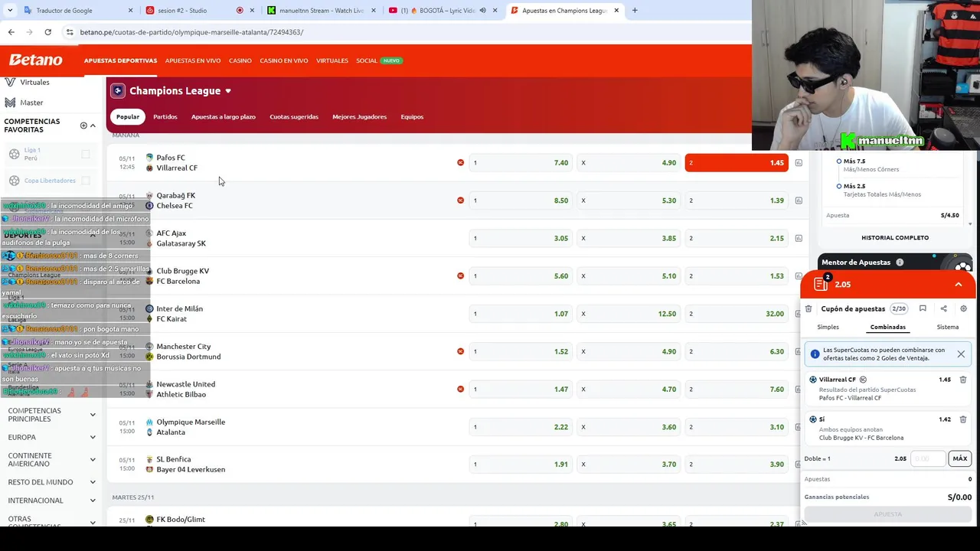Viewport: 980px width, 551px height.
Task: Clear the bet slip with trash icon
Action: point(808,308)
